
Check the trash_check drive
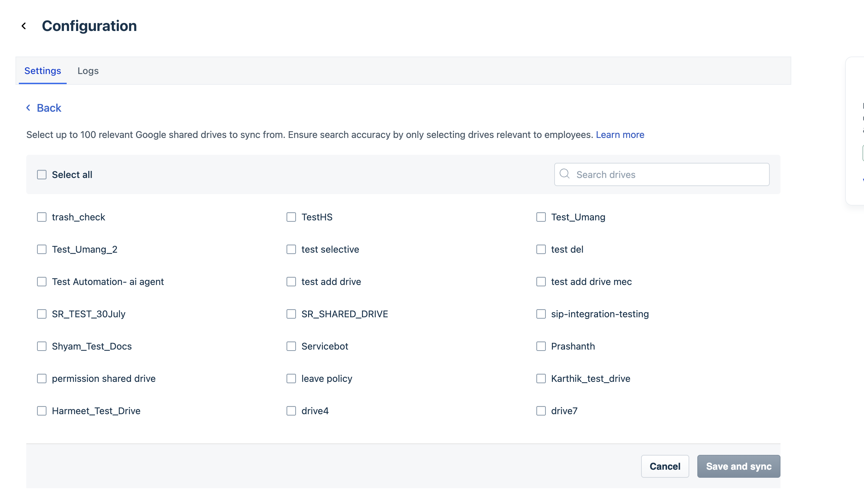[42, 217]
